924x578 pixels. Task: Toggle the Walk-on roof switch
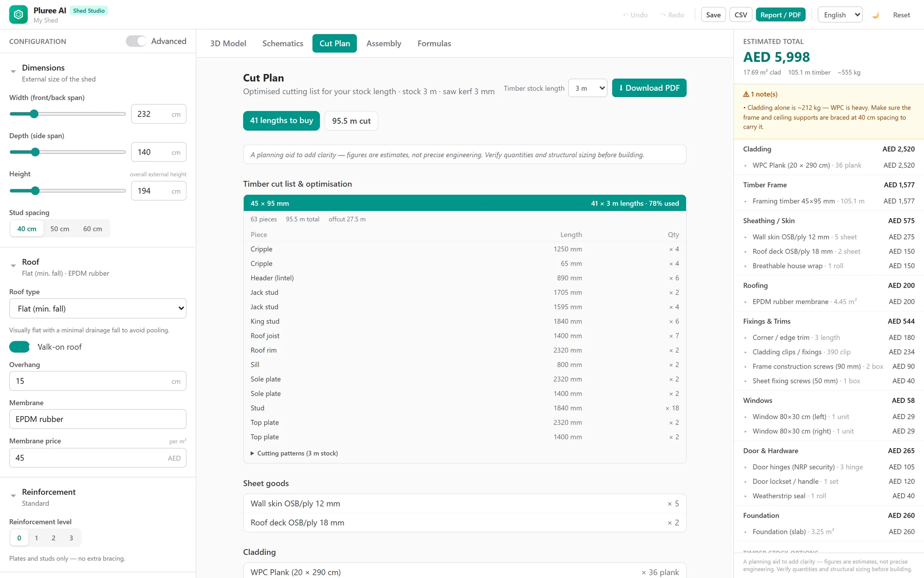coord(19,347)
